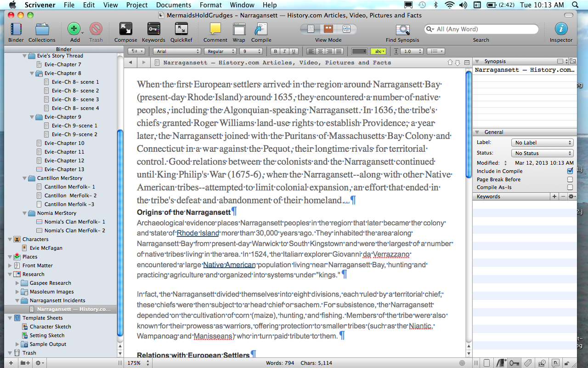Click into the All (Any Word) search field

click(481, 29)
